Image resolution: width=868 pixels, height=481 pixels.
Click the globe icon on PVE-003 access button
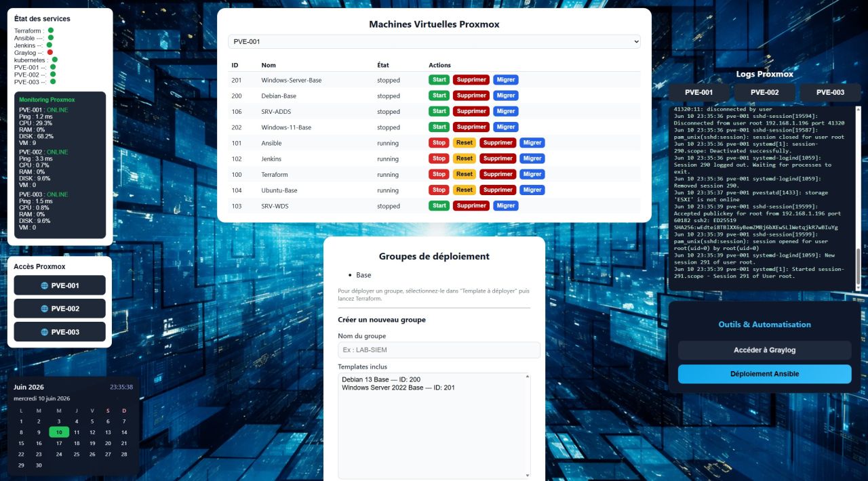[45, 332]
